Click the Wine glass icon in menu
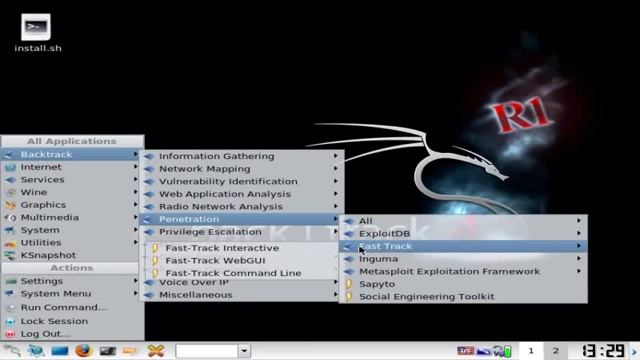 pyautogui.click(x=11, y=192)
